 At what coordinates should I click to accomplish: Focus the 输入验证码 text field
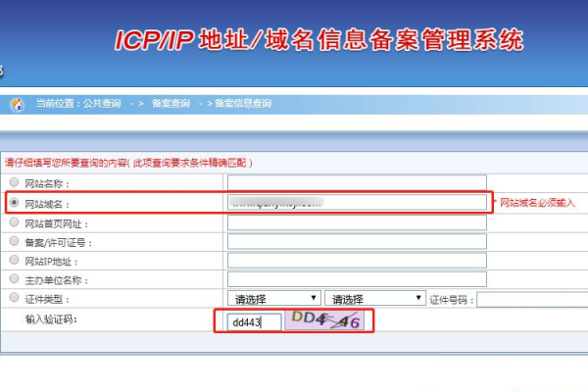(255, 321)
